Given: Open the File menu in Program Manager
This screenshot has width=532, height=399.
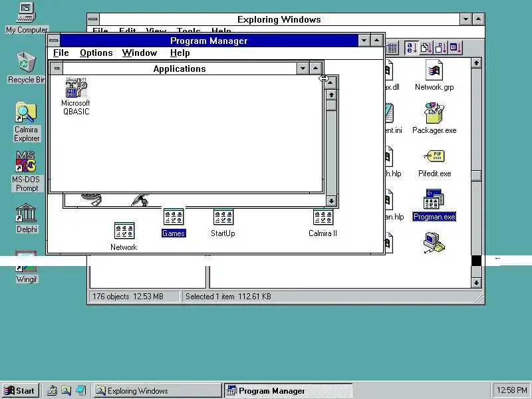Looking at the screenshot, I should [61, 53].
